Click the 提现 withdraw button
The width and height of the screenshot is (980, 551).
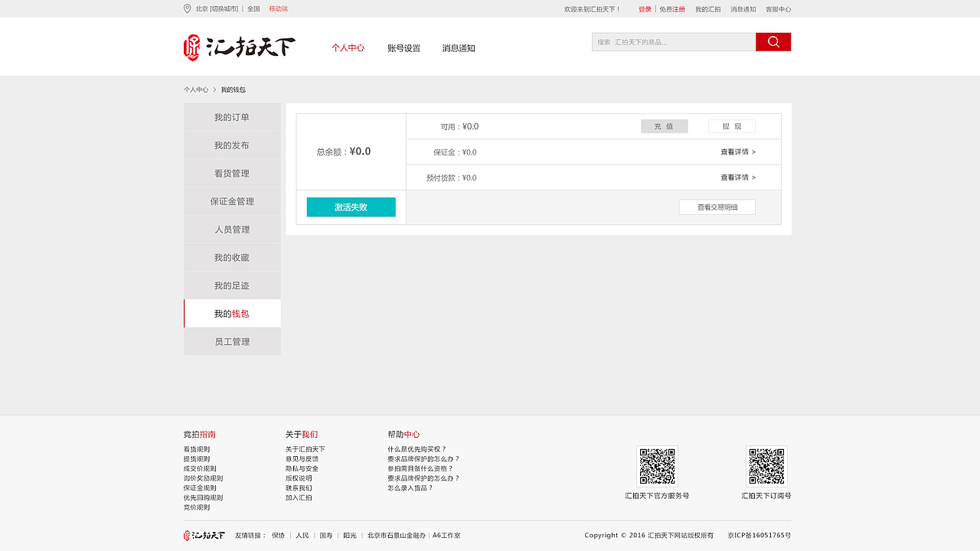pyautogui.click(x=732, y=126)
